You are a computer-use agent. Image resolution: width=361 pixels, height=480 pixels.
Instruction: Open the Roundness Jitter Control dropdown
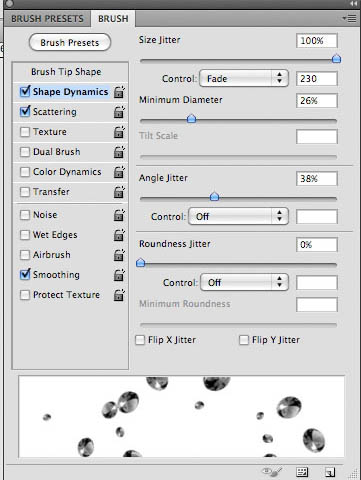pos(244,283)
